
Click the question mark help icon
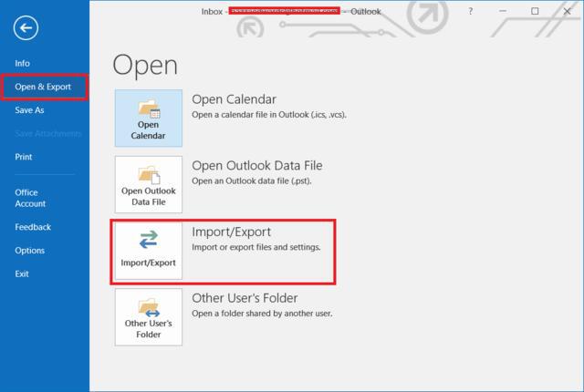(471, 11)
